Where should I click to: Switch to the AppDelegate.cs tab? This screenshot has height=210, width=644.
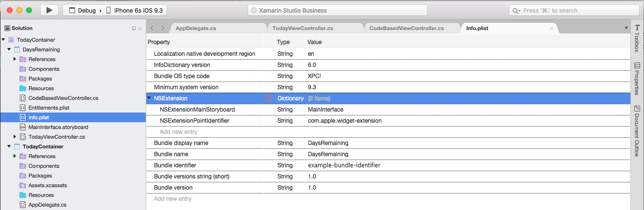point(196,28)
